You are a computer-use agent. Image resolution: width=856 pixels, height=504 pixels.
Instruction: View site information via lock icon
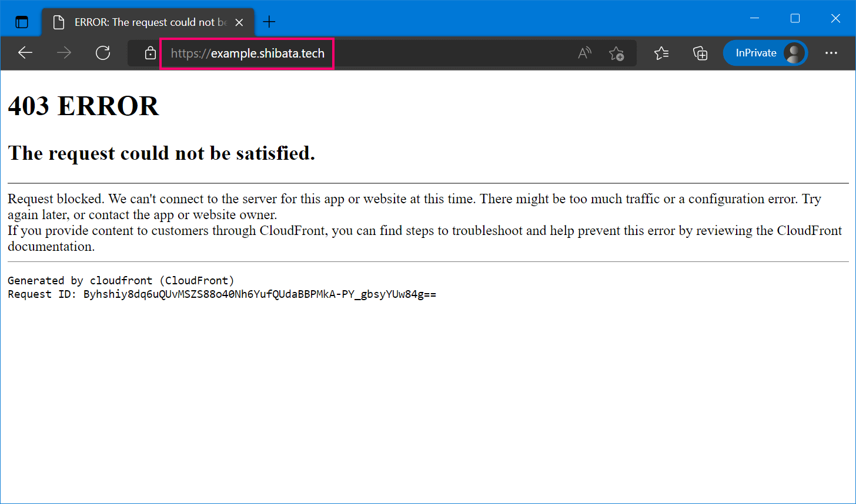(151, 53)
